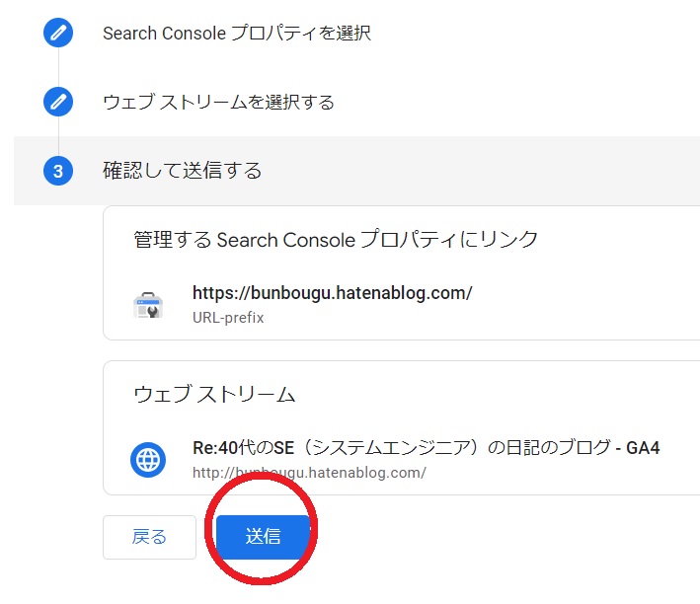
Task: Click the ウェブ ストリーム card heading
Action: [214, 395]
